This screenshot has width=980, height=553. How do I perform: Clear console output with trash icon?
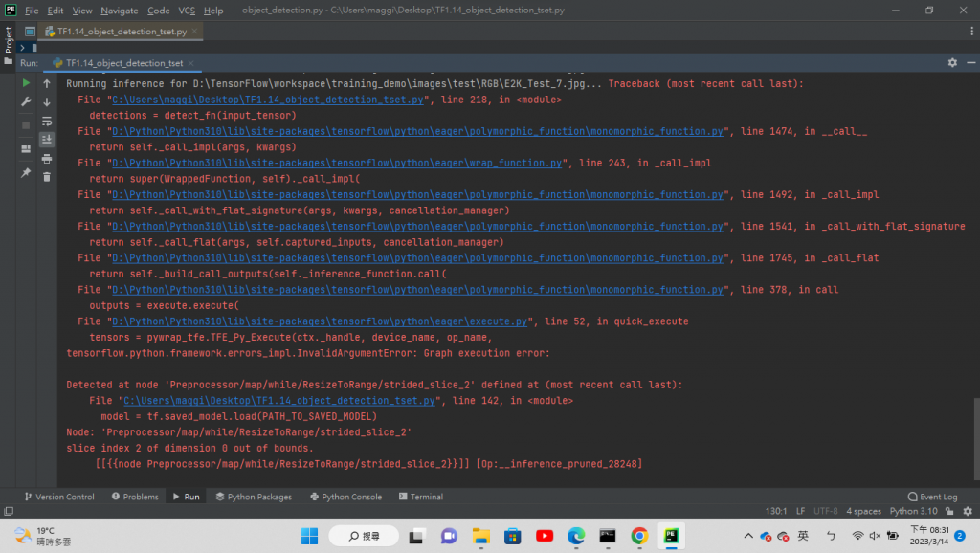(47, 177)
